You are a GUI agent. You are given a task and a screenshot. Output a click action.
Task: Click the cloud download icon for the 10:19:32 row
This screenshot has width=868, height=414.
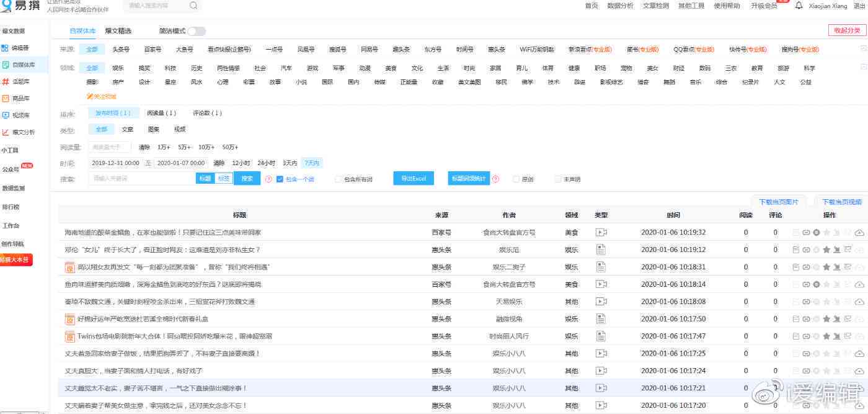tap(859, 232)
